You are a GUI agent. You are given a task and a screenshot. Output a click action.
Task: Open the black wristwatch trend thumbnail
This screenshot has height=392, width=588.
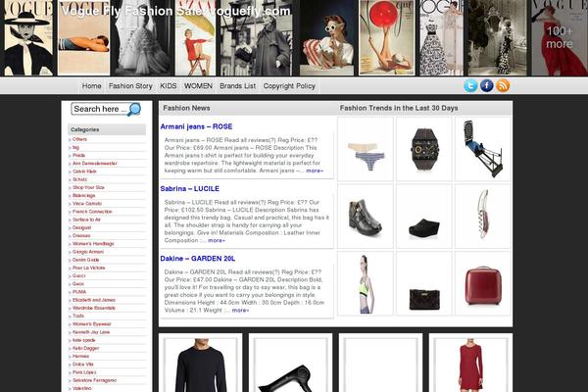[424, 149]
